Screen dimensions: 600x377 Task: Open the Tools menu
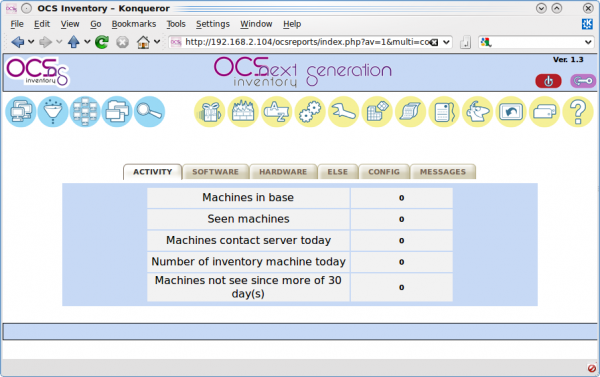pos(176,24)
